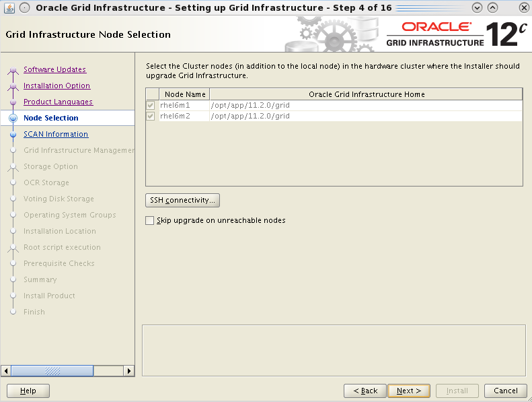
Task: Click the Installation Location step
Action: coord(60,231)
